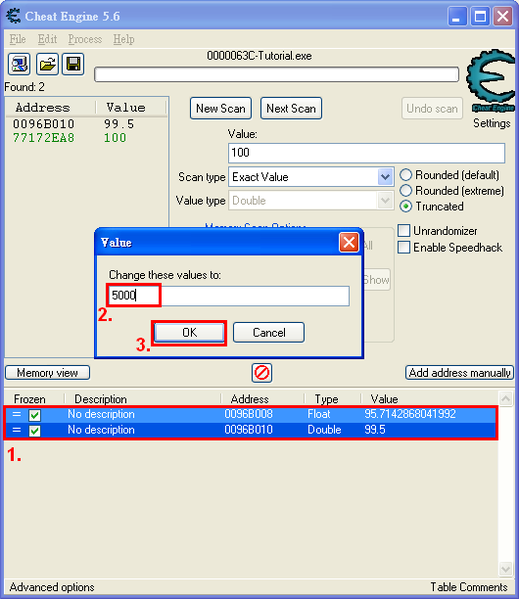This screenshot has height=599, width=519.
Task: Open Table Comments
Action: pos(469,587)
